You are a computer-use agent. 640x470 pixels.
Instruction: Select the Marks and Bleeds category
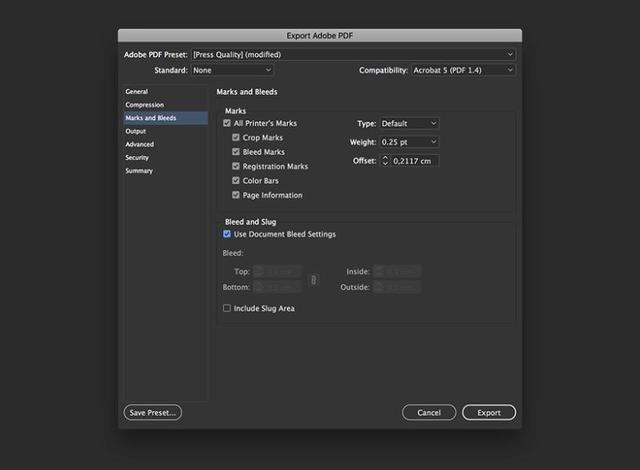pyautogui.click(x=166, y=118)
